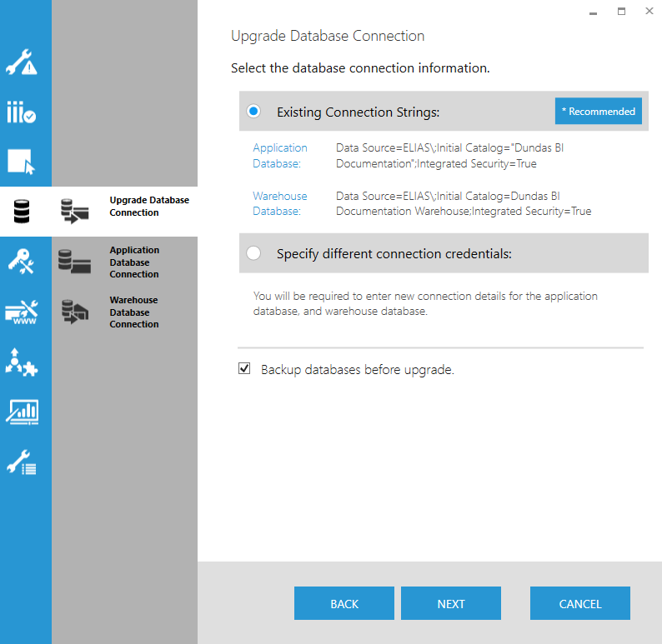Click the Recommended badge

click(598, 112)
